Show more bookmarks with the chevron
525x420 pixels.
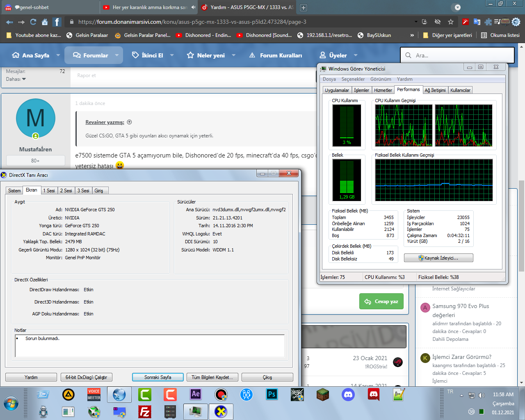click(412, 35)
